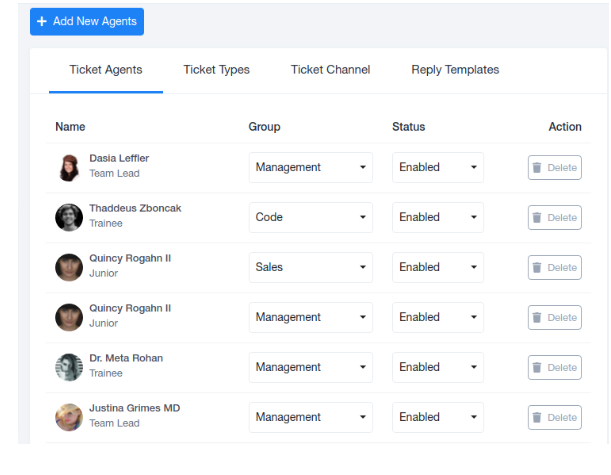Image resolution: width=611 pixels, height=475 pixels.
Task: Delete agent Justina Grimes MD
Action: 554,417
